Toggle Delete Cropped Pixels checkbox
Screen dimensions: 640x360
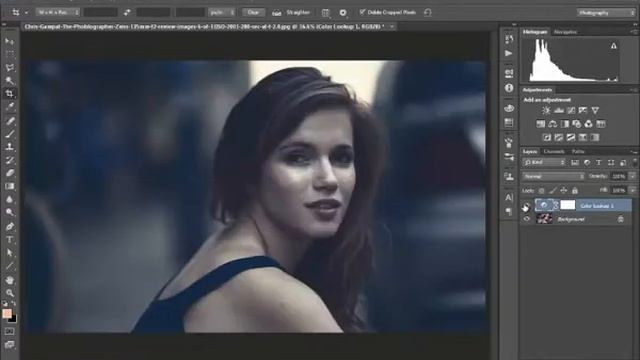[x=362, y=12]
